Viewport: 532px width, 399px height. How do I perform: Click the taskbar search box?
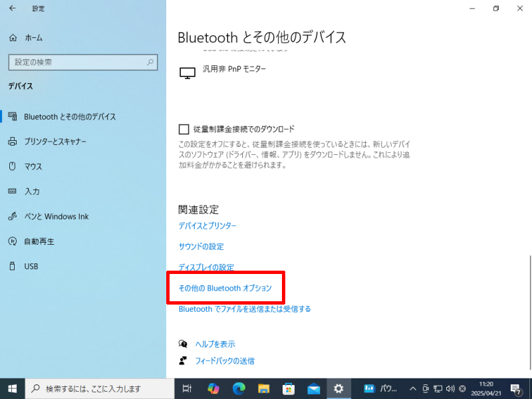(x=99, y=389)
